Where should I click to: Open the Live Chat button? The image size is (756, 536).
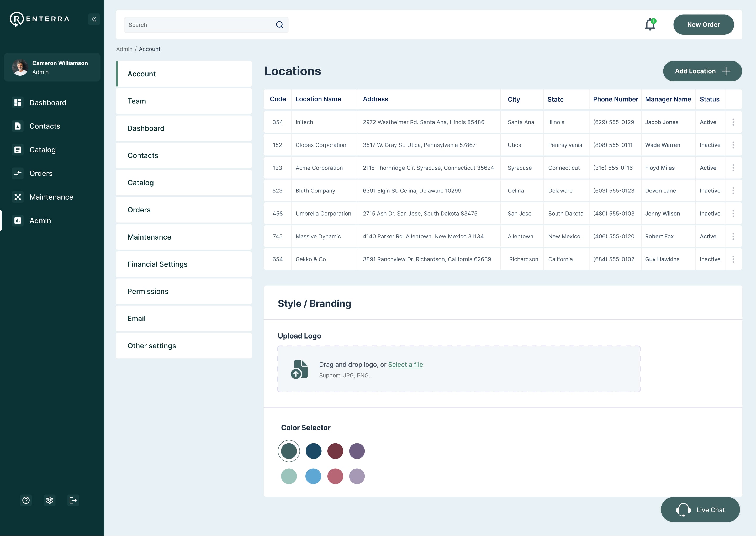coord(700,509)
